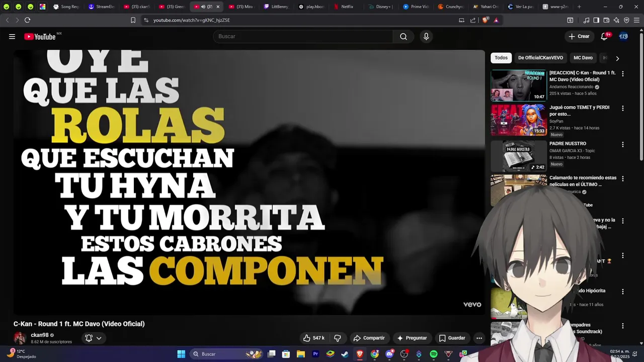
Task: Open Spotify from the taskbar
Action: tap(434, 354)
